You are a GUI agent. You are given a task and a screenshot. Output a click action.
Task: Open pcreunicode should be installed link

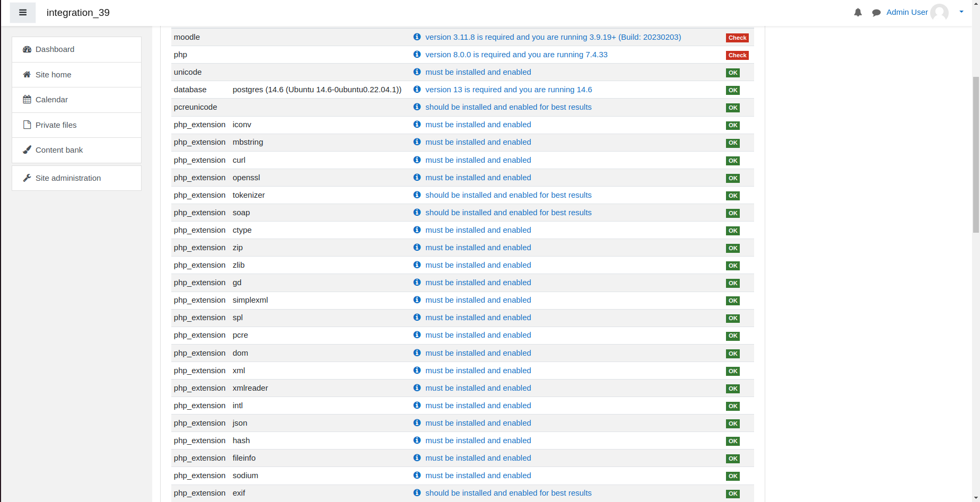pyautogui.click(x=509, y=107)
